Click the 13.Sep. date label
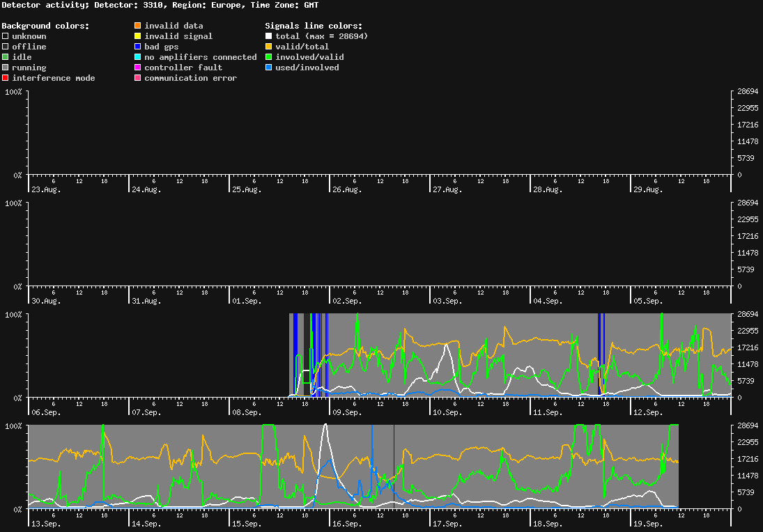This screenshot has width=763, height=532. pos(46,524)
